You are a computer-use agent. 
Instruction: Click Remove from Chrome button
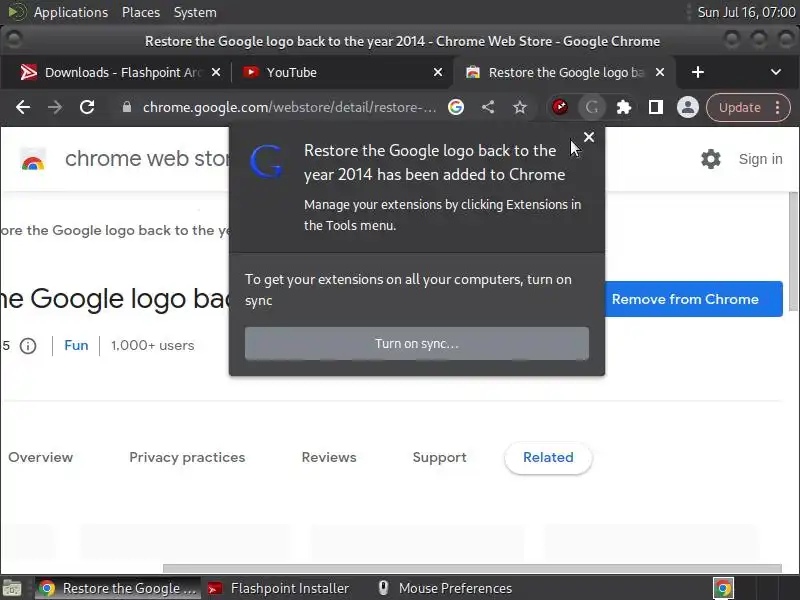tap(694, 299)
